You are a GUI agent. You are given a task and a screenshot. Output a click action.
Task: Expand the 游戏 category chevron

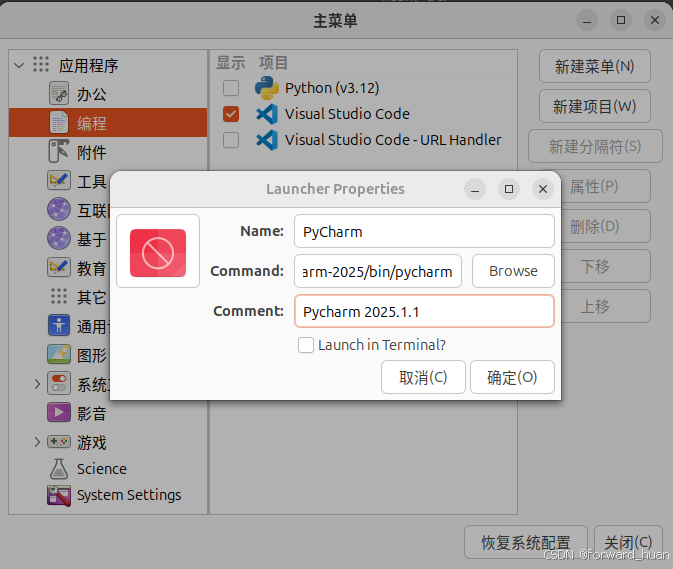(x=37, y=442)
